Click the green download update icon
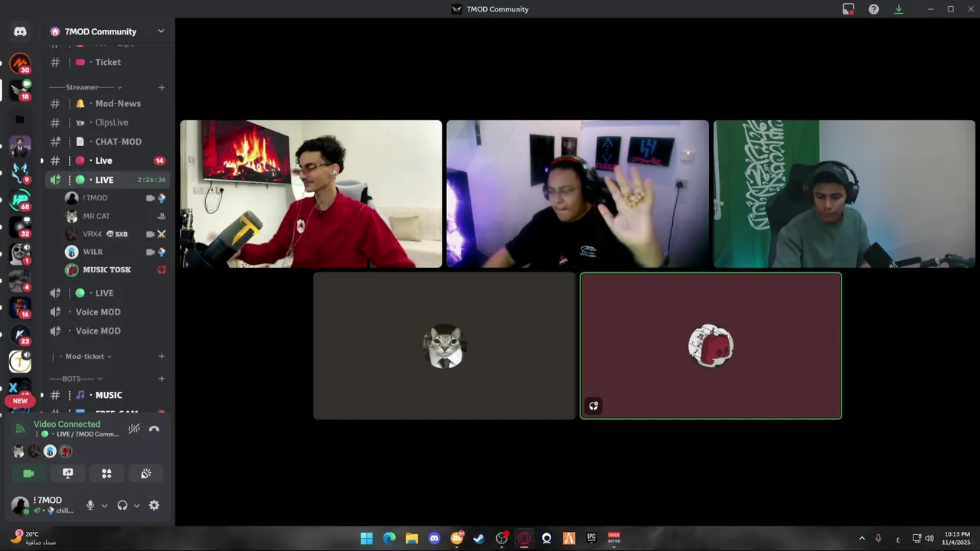 899,9
